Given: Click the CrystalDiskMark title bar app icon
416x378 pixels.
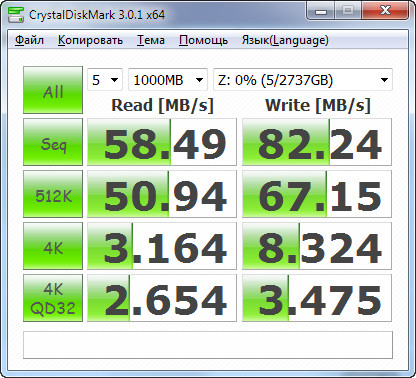Looking at the screenshot, I should coord(16,15).
